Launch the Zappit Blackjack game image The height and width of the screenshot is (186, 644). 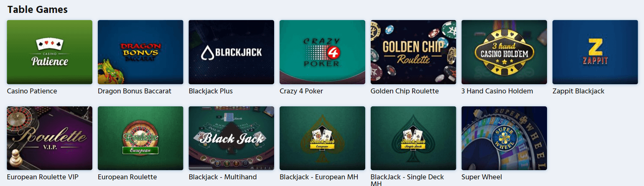(x=595, y=52)
